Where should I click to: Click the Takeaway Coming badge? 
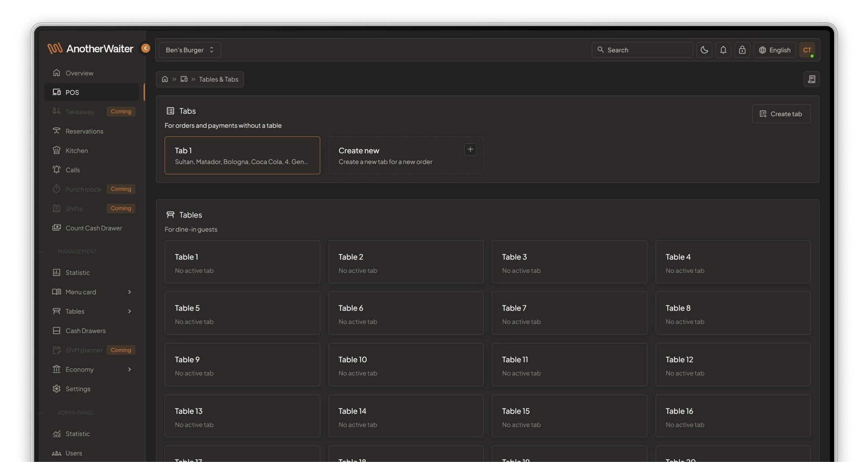[x=121, y=112]
